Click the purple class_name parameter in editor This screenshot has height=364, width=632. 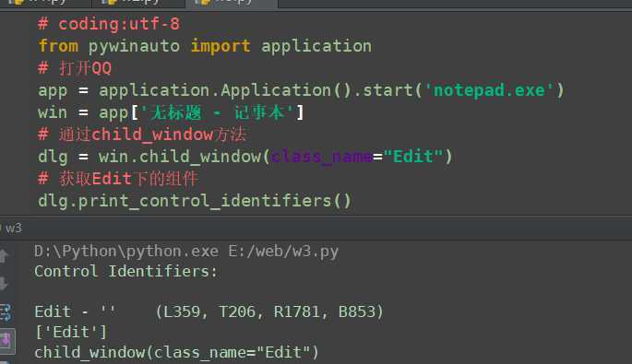321,157
